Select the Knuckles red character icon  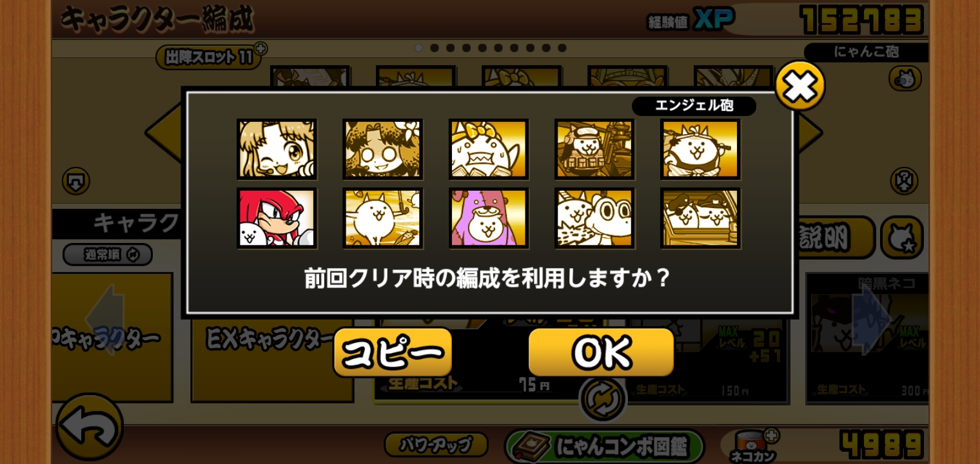click(277, 218)
